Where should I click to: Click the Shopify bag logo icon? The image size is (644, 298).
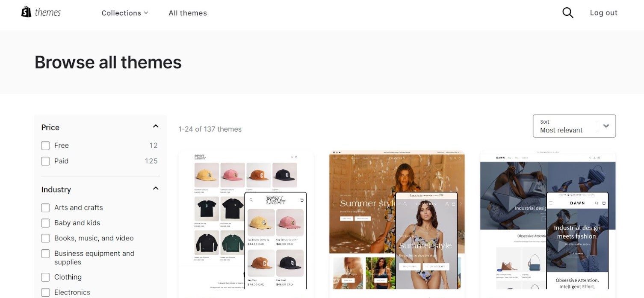[x=26, y=12]
